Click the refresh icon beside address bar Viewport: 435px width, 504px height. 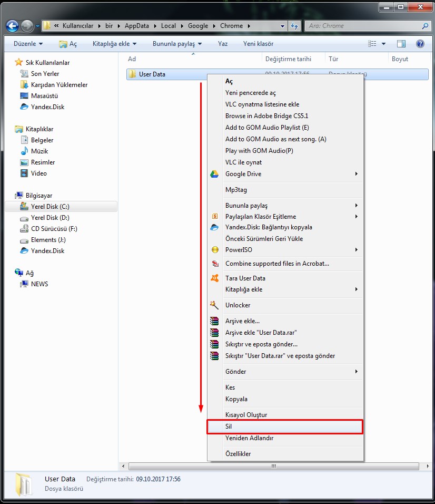coord(294,26)
